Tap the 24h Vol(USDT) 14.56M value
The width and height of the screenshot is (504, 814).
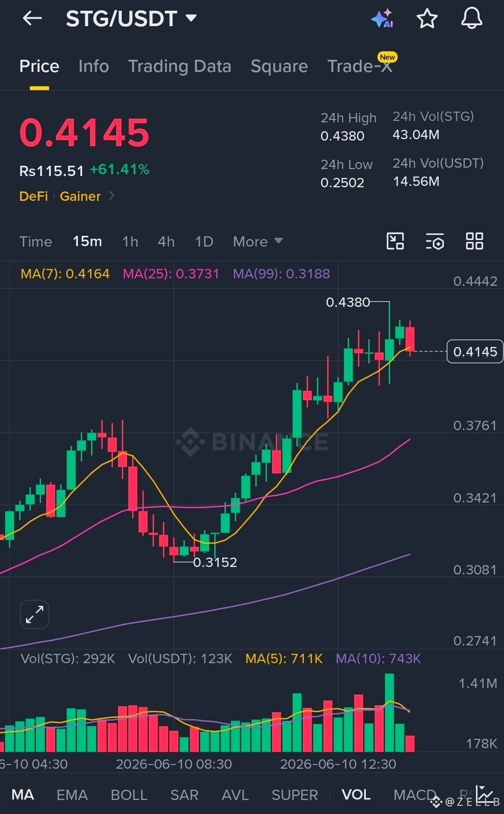tap(416, 181)
